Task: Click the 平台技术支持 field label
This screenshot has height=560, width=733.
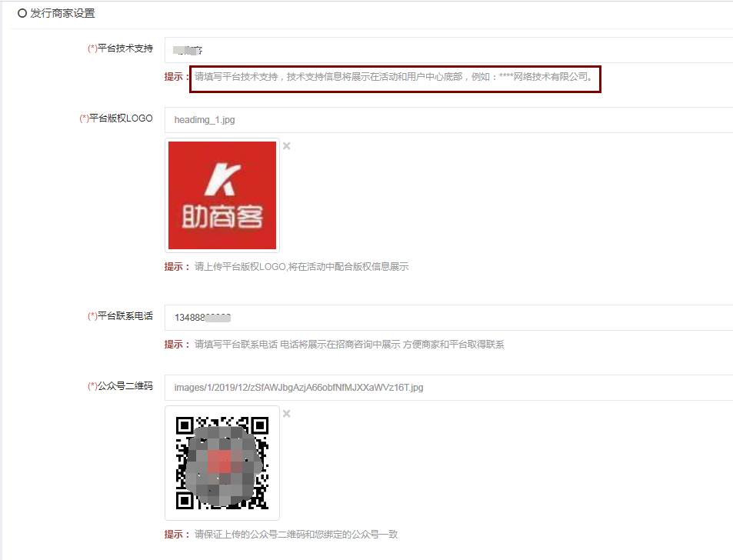Action: tap(121, 48)
